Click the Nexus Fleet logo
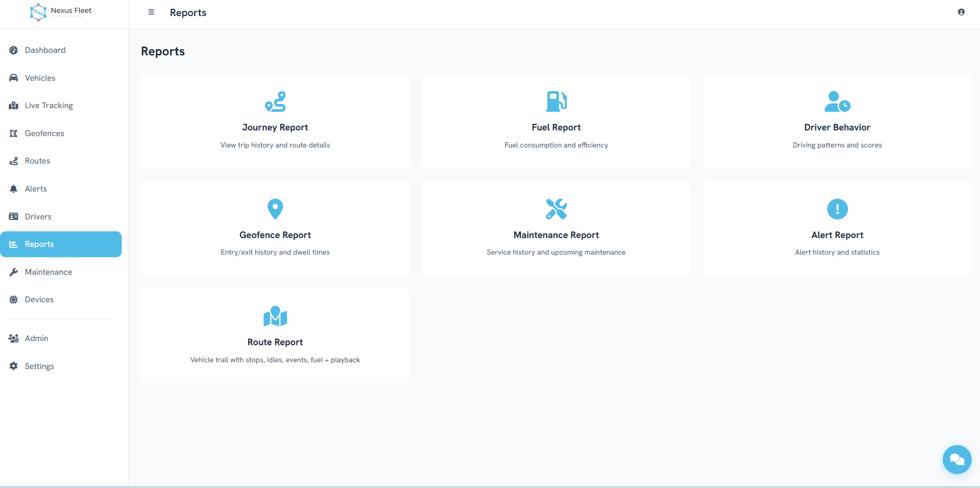The image size is (980, 488). 61,12
